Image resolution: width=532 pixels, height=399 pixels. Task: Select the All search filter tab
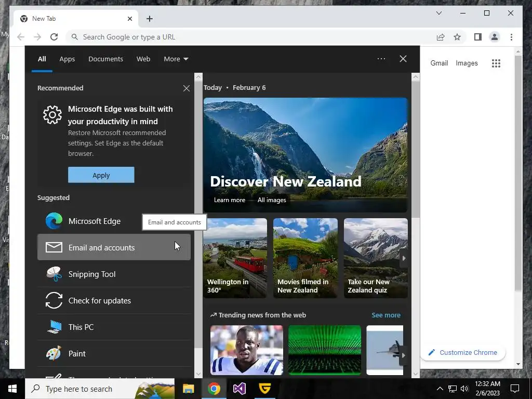pyautogui.click(x=42, y=59)
